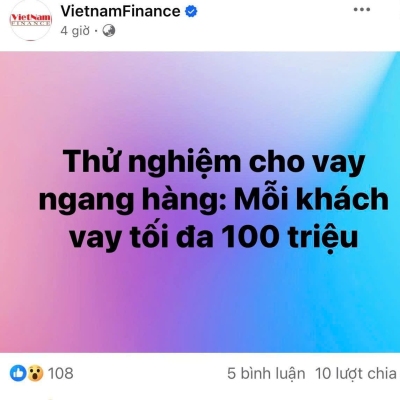Click the '4 giờ' post timestamp
The height and width of the screenshot is (400, 400).
(x=75, y=31)
